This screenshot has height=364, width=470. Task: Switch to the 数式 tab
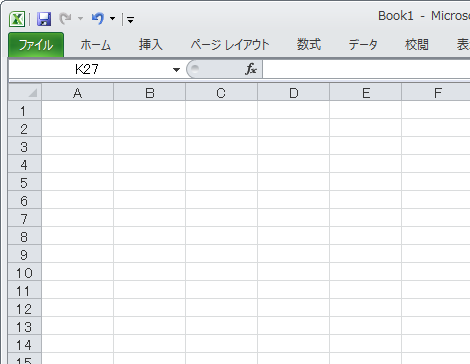(309, 45)
